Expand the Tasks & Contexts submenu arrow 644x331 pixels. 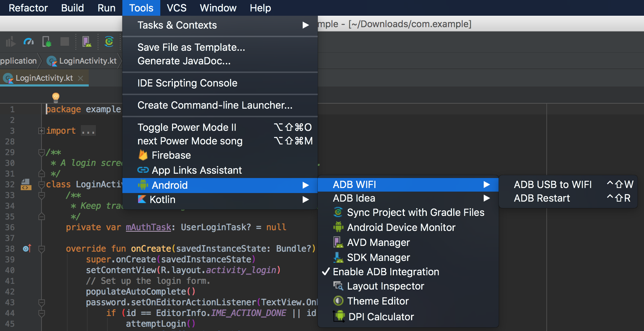click(x=306, y=25)
